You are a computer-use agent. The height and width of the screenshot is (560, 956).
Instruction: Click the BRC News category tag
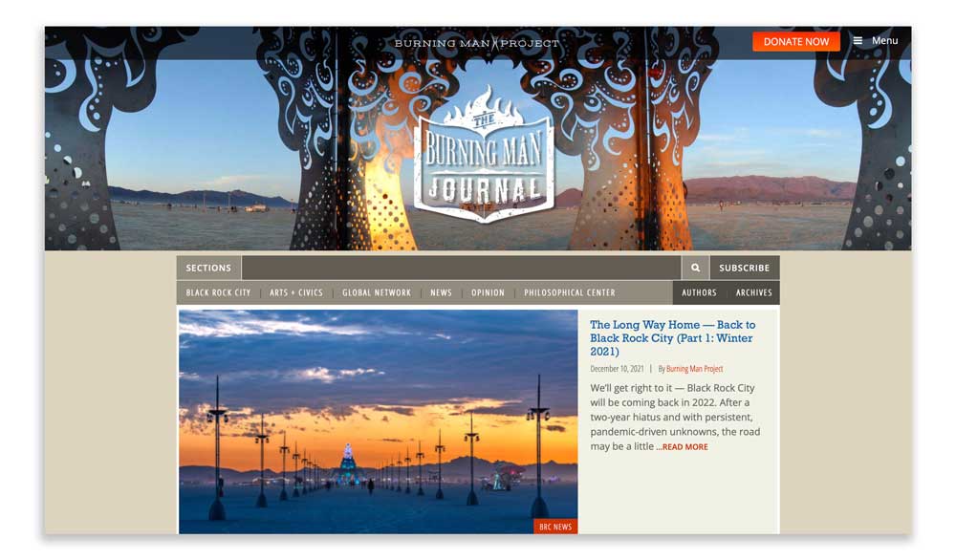click(x=555, y=527)
